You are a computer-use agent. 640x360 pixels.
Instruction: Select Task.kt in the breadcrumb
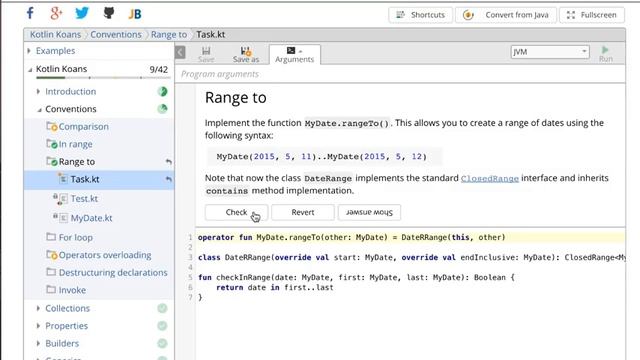211,35
